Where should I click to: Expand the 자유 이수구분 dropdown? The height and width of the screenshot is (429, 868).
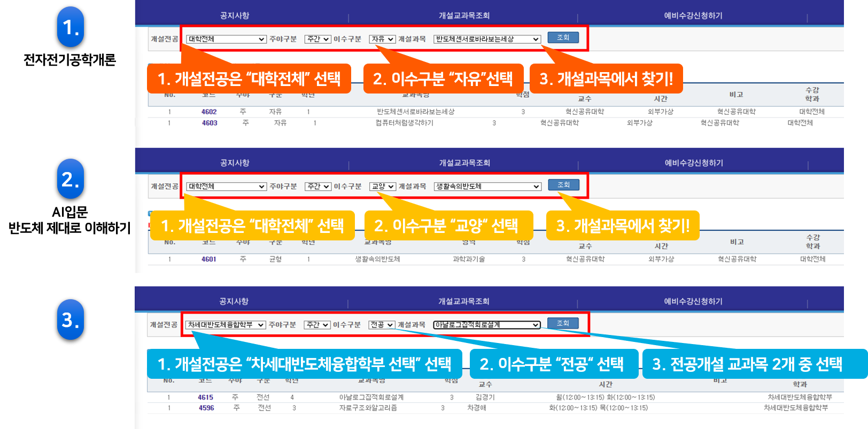pos(382,39)
